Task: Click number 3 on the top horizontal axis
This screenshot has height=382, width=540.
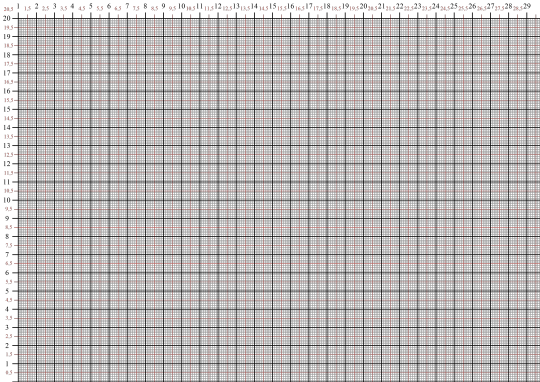Action: click(x=54, y=6)
